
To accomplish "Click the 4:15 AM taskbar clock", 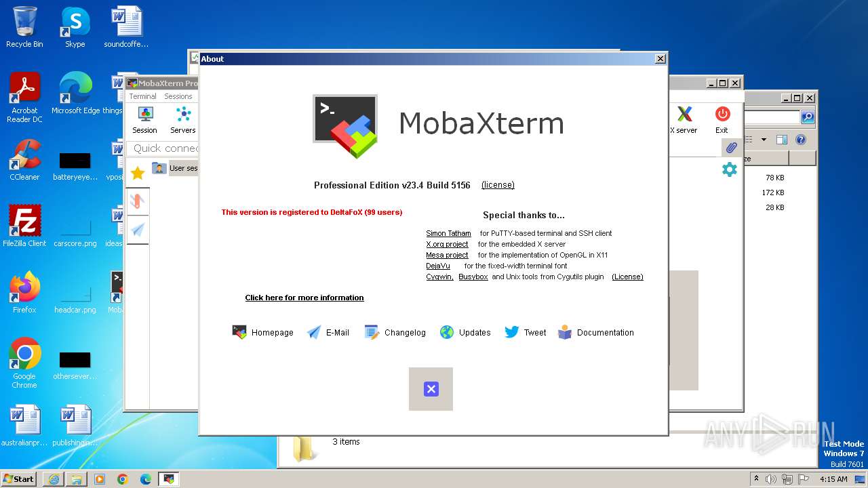I will tap(834, 479).
